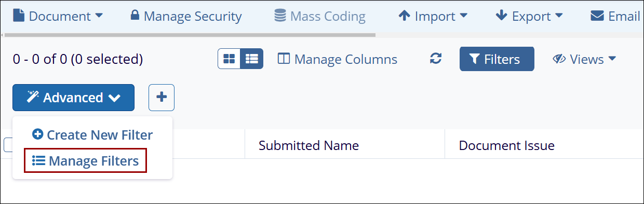Expand the Document dropdown menu

(x=58, y=16)
